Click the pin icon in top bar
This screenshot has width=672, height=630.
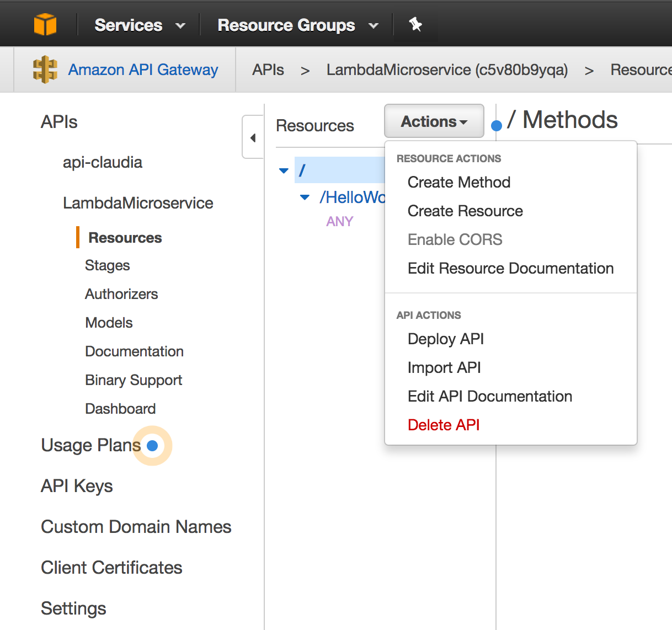pos(415,24)
